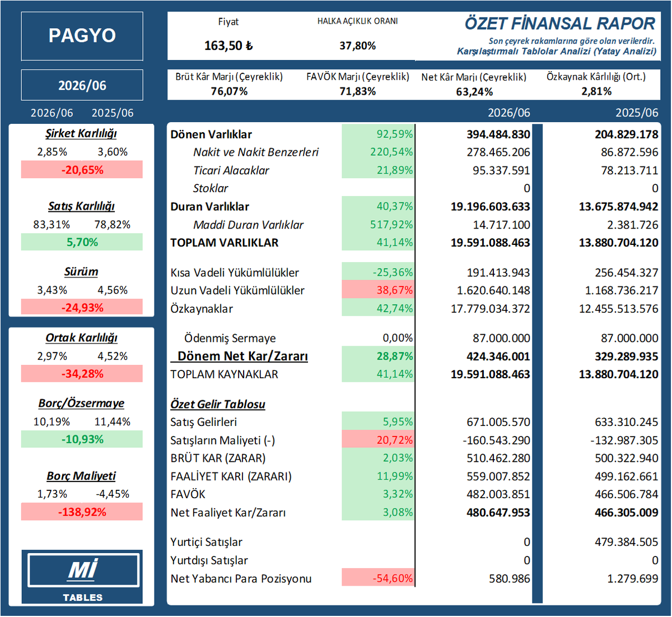Select Brüt Kâr Marjı value 76,07%

click(229, 91)
